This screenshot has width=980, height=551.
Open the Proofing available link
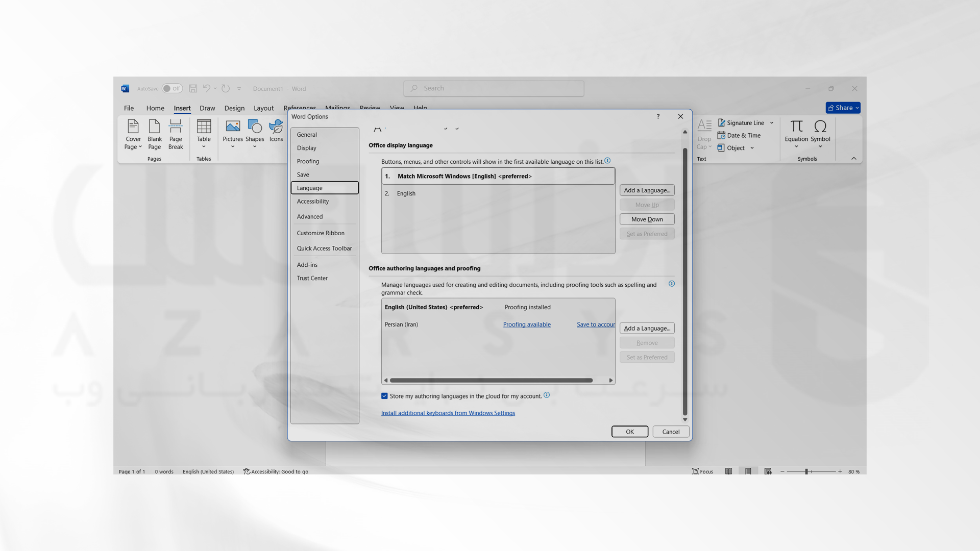(x=527, y=324)
